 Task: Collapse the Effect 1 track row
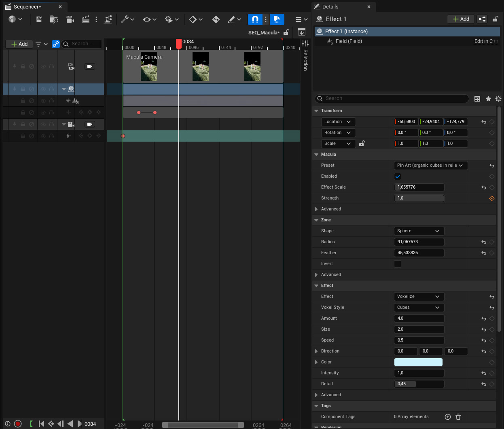click(64, 89)
